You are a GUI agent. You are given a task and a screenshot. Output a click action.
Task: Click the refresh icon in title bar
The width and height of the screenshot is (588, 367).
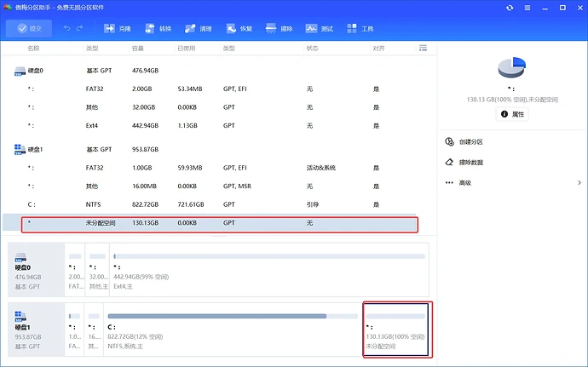510,7
